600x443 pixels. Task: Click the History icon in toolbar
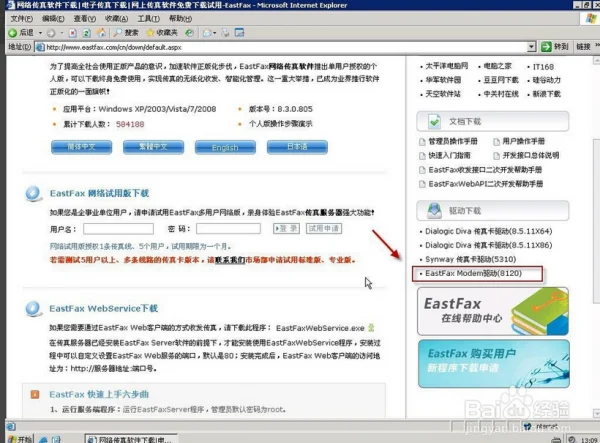click(x=189, y=33)
